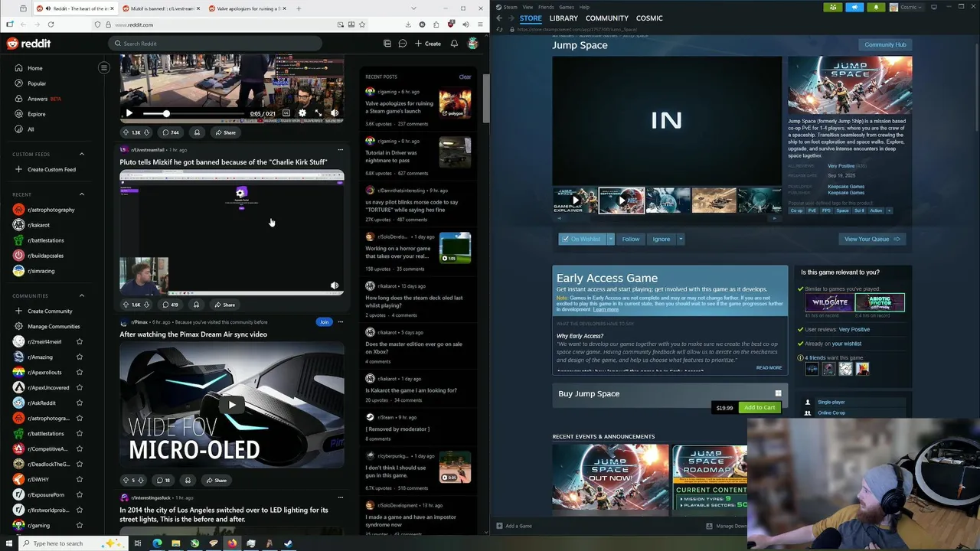Screen dimensions: 980x551
Task: Open the Ignore dropdown arrow
Action: point(681,239)
